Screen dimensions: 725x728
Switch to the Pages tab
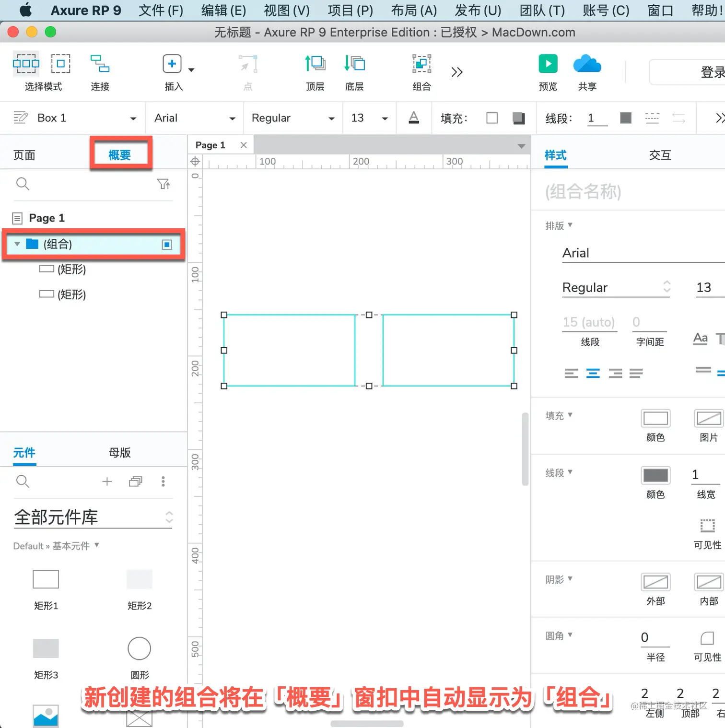[x=24, y=155]
